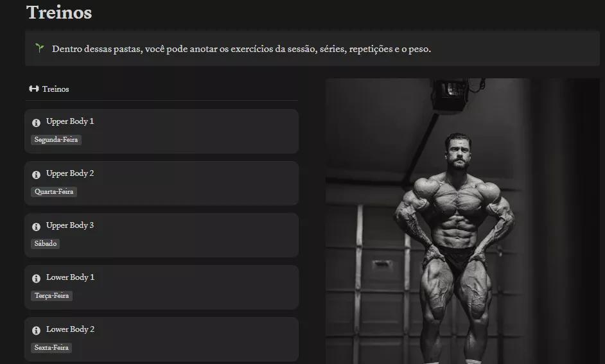The width and height of the screenshot is (605, 364).
Task: Click the Treinos page heading
Action: 59,12
